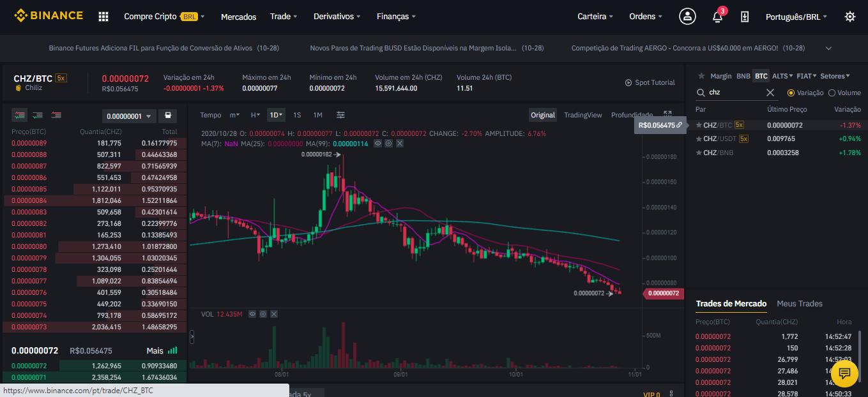Expand the ALTS market dropdown
868x397 pixels.
pyautogui.click(x=782, y=76)
